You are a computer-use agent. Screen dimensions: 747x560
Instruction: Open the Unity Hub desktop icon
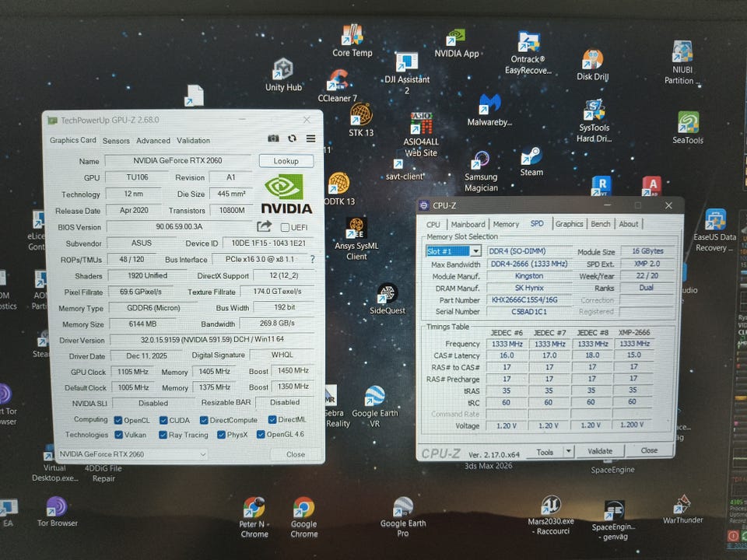coord(283,75)
